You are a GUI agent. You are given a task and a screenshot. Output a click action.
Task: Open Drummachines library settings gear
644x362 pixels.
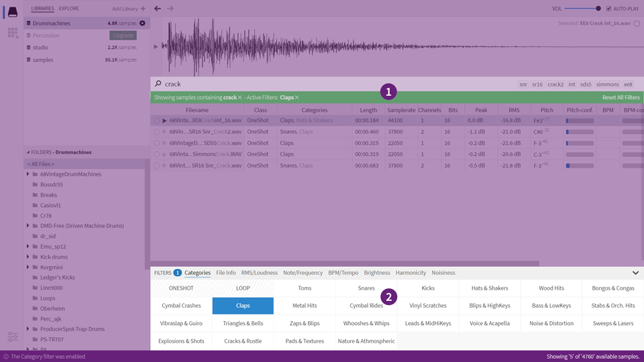tap(142, 23)
